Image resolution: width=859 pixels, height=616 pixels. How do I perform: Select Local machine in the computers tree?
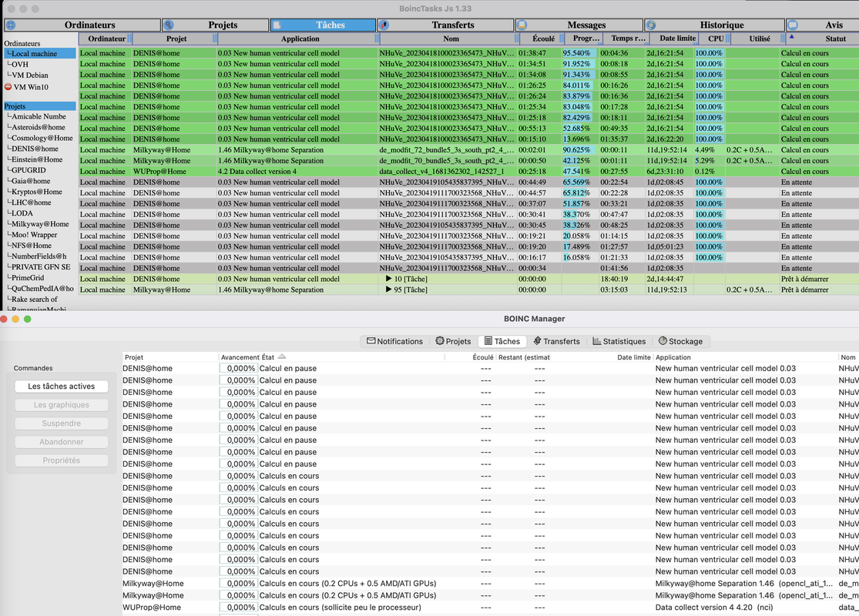click(39, 54)
